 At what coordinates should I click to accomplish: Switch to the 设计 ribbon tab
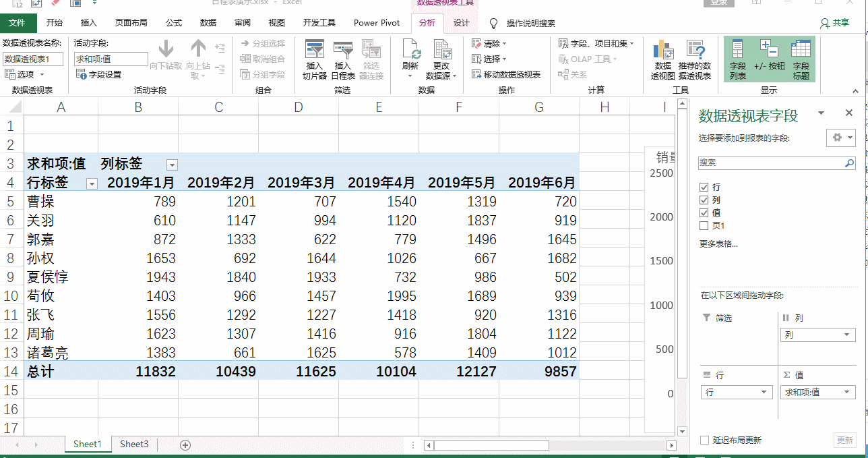pos(462,22)
